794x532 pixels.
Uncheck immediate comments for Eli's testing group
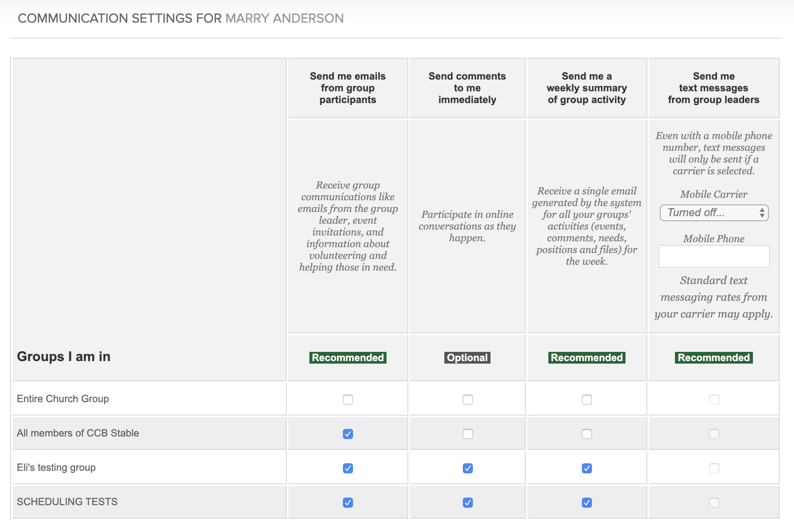(467, 468)
